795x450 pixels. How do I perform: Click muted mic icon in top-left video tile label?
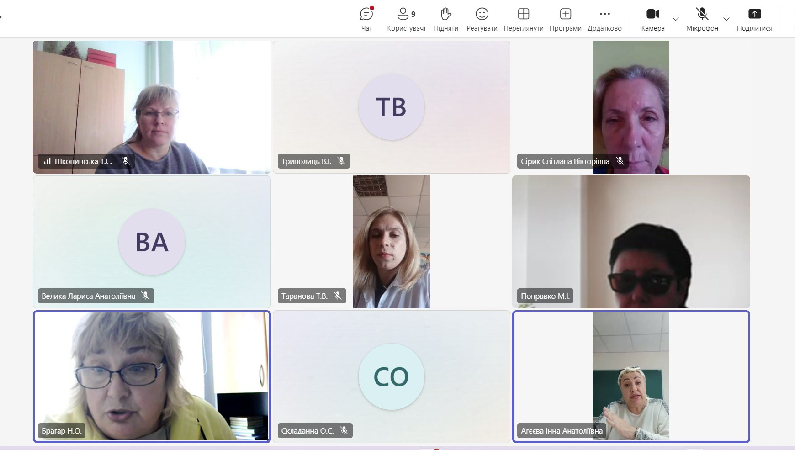point(126,161)
